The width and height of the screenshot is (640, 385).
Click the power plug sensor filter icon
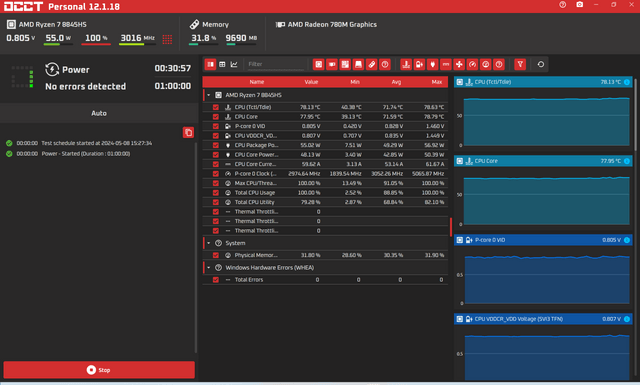pos(433,64)
